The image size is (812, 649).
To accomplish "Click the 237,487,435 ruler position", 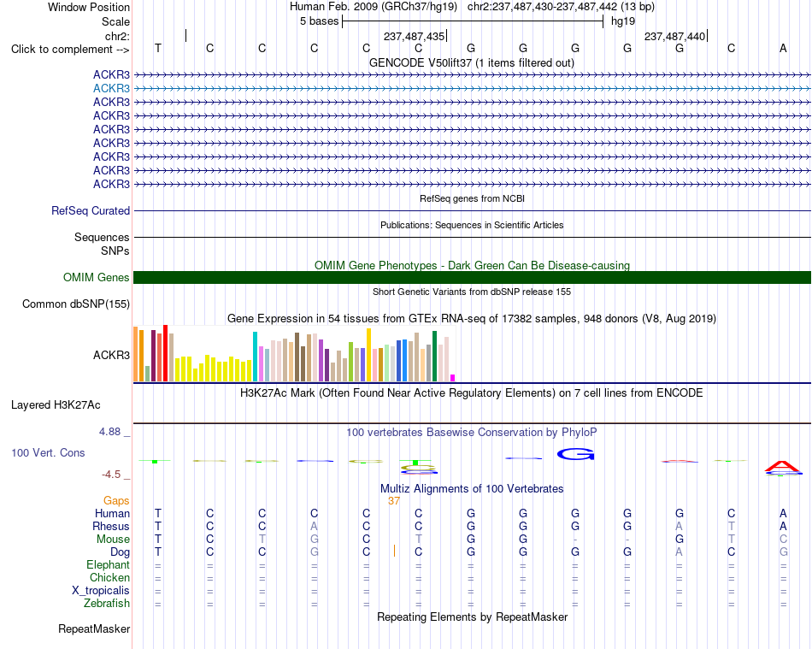I will click(x=415, y=36).
